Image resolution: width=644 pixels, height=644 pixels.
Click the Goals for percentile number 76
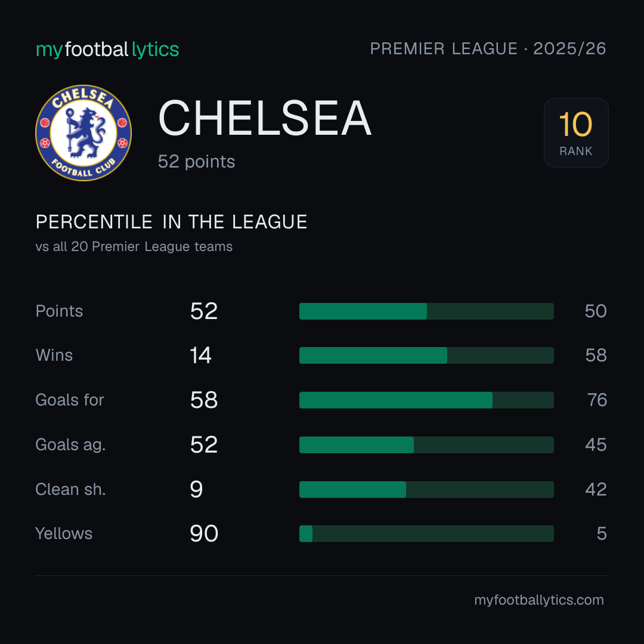597,400
